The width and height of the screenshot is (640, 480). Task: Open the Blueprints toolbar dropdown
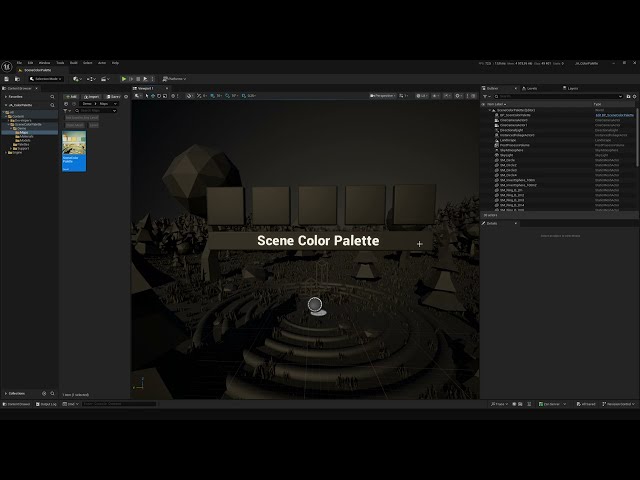[91, 79]
